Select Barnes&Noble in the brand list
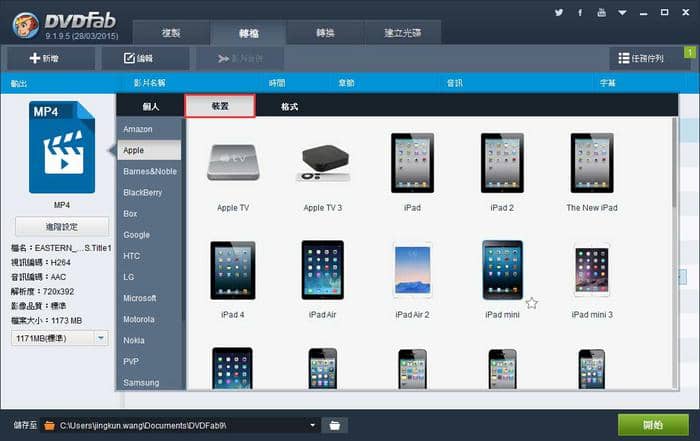The width and height of the screenshot is (700, 441). click(x=149, y=171)
